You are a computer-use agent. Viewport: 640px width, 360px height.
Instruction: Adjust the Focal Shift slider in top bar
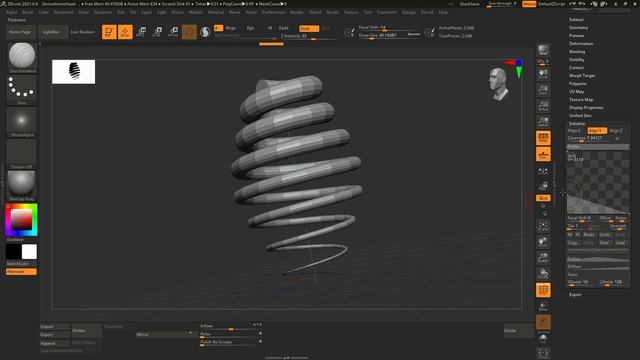(x=389, y=28)
